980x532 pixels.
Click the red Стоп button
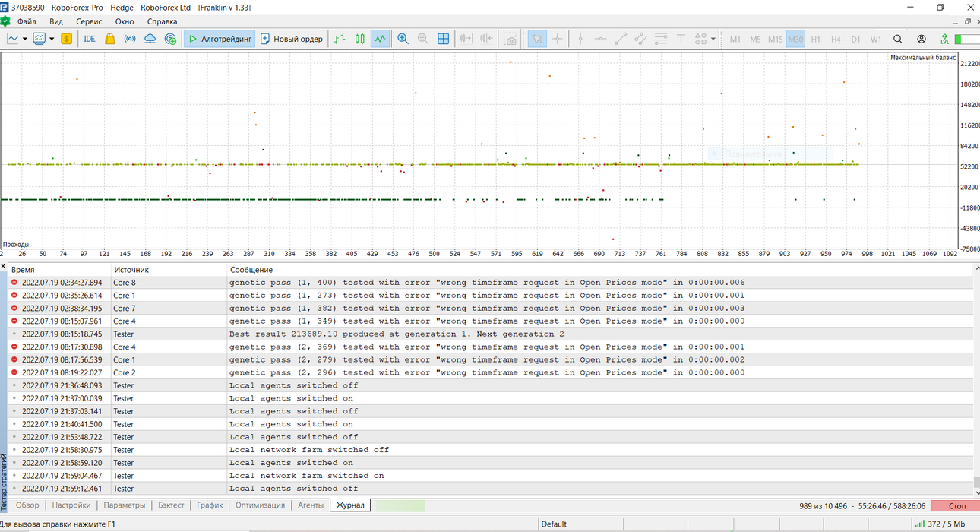[x=957, y=505]
